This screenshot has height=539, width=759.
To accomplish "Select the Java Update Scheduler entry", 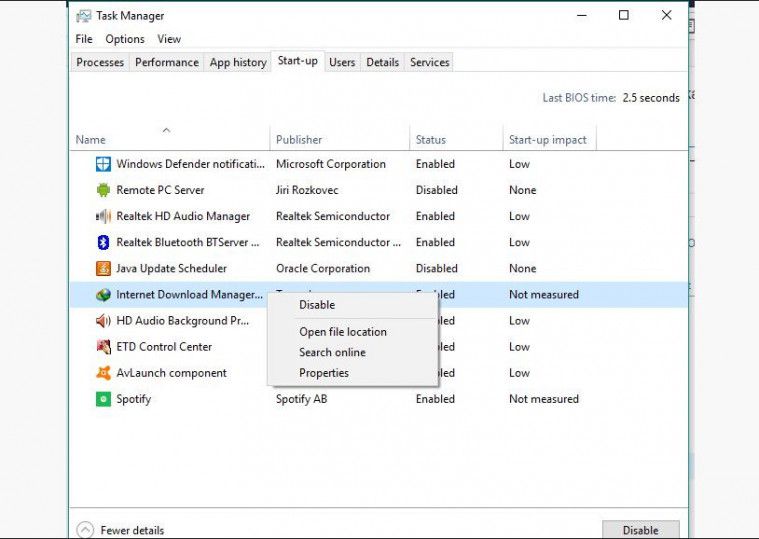I will point(171,269).
